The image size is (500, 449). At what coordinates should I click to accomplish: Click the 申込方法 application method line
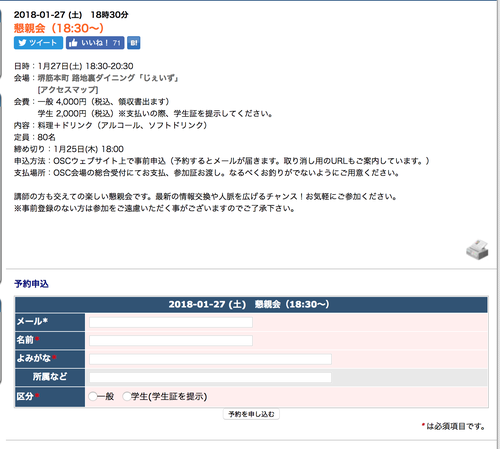222,161
